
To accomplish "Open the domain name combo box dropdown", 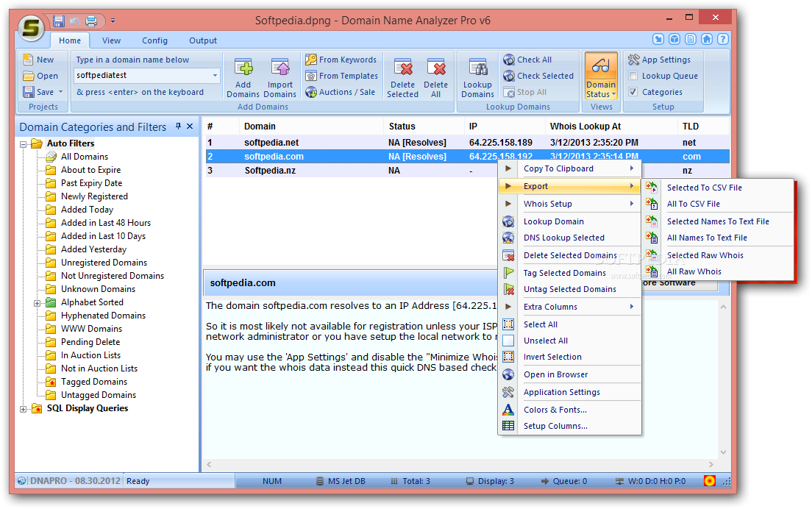I will coord(215,76).
